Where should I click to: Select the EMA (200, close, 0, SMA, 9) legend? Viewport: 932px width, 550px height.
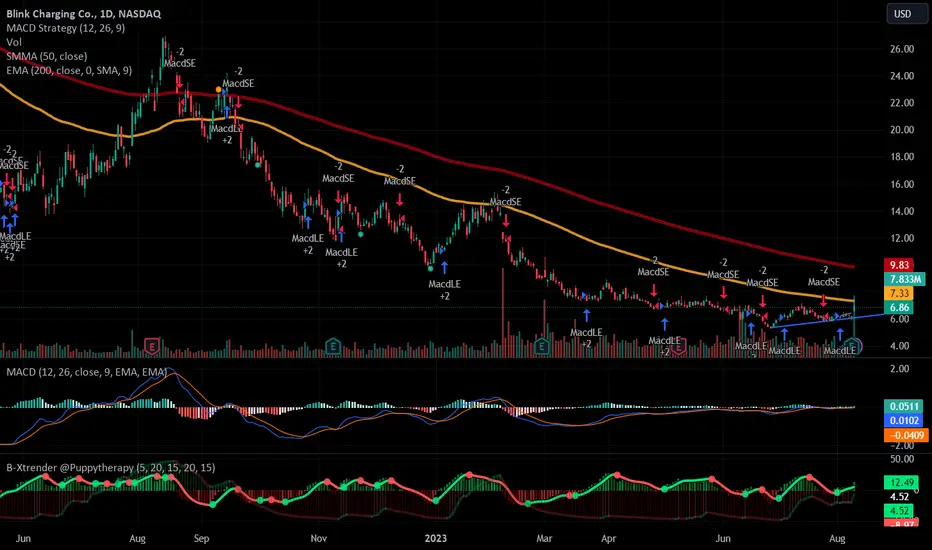(69, 70)
